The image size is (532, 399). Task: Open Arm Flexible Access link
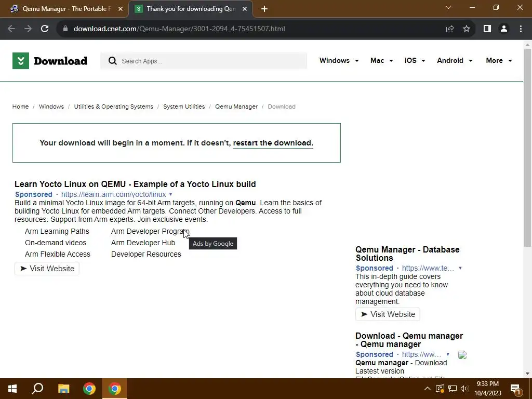click(58, 254)
